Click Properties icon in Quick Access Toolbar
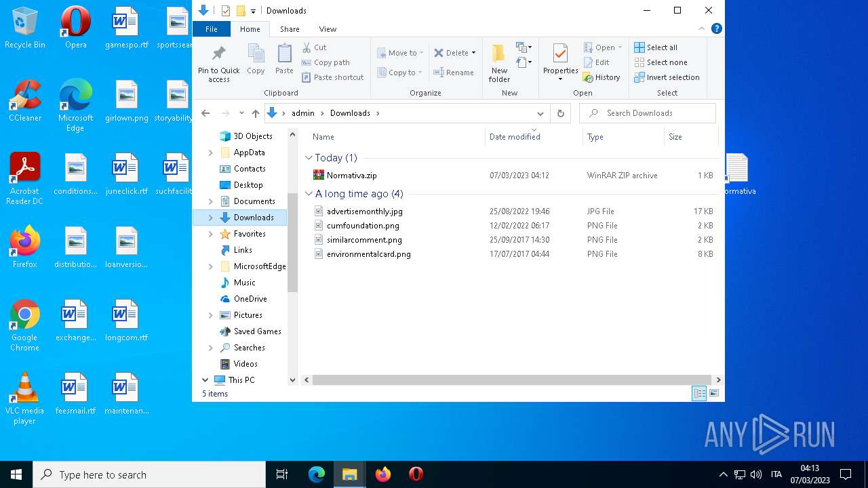 [x=226, y=10]
